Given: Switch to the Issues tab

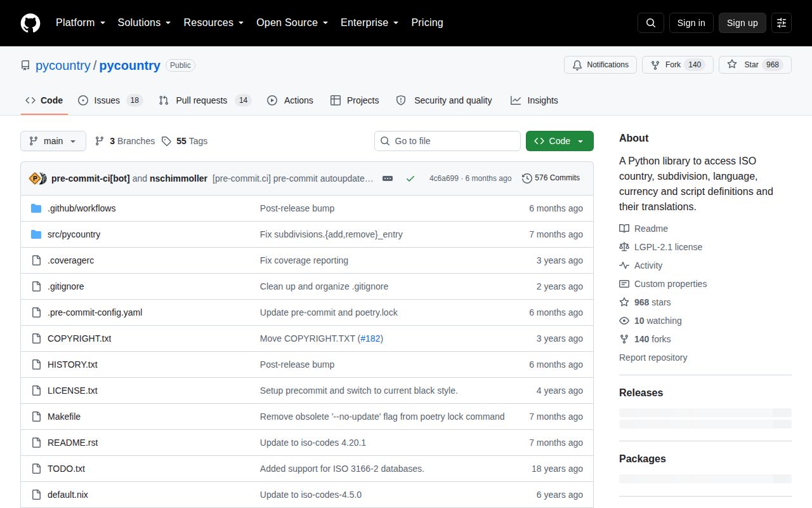Looking at the screenshot, I should click(x=110, y=100).
